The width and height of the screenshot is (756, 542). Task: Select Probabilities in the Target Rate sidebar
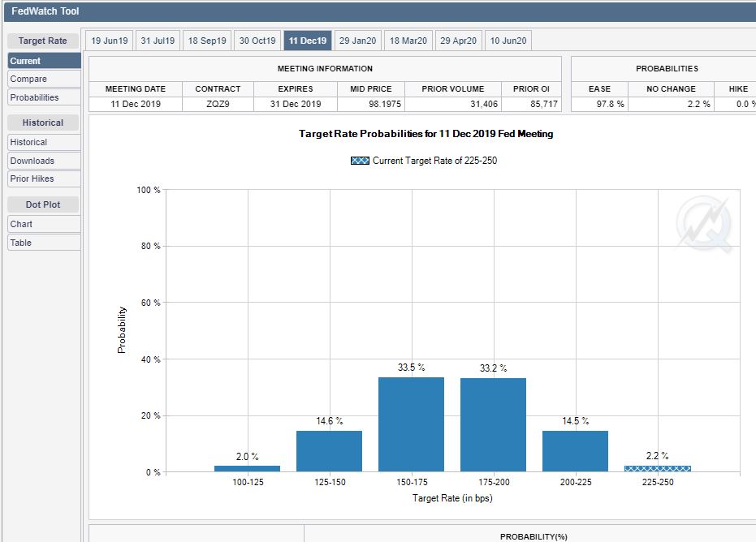34,97
